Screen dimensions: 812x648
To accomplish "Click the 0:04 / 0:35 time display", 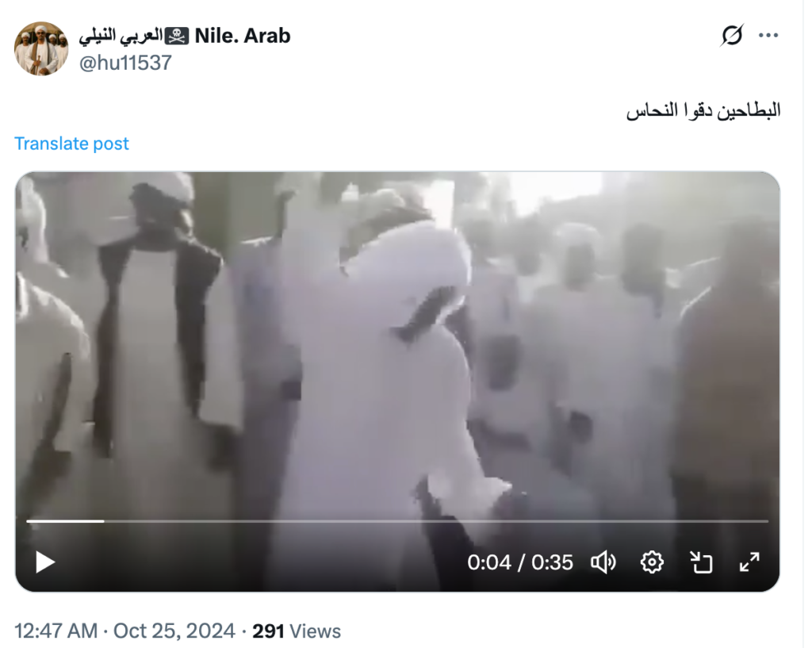I will coord(520,562).
